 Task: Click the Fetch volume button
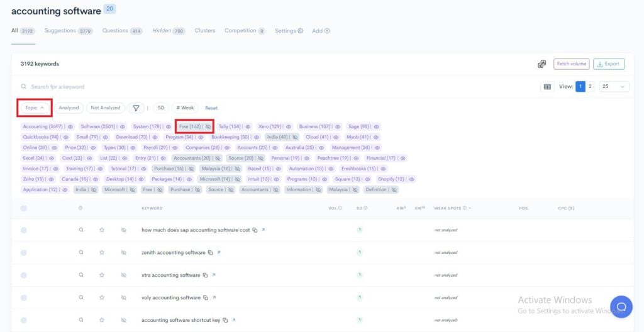point(571,64)
